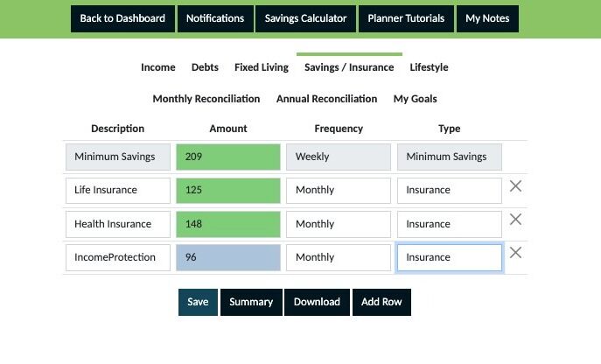Select the Savings / Insurance tab

349,67
